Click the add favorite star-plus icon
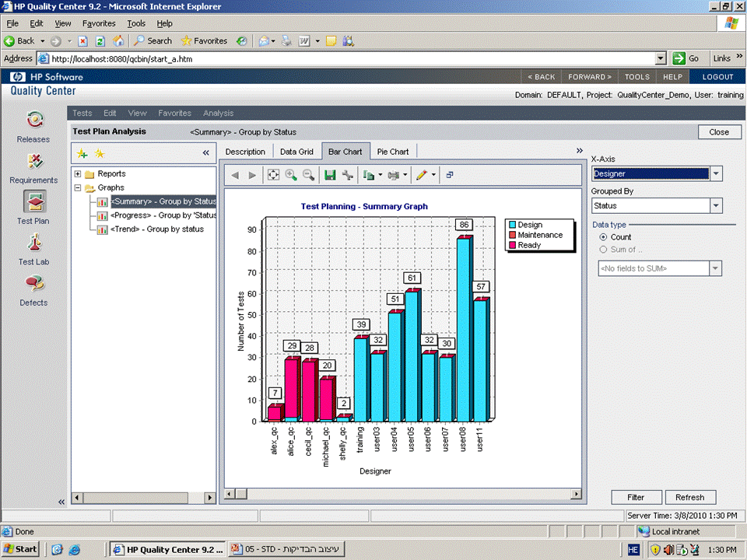Image resolution: width=747 pixels, height=560 pixels. click(x=82, y=153)
